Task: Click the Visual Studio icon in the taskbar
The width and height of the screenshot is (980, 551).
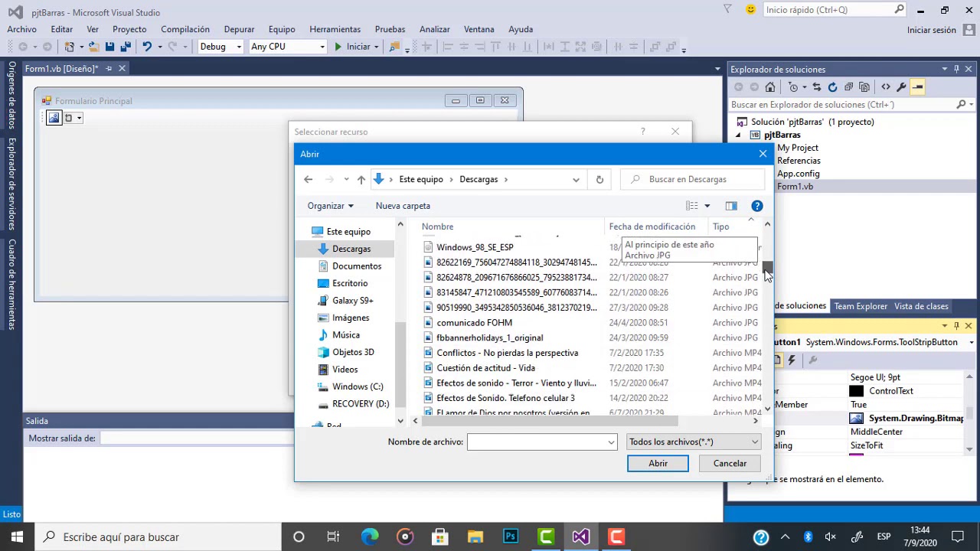Action: (x=580, y=536)
